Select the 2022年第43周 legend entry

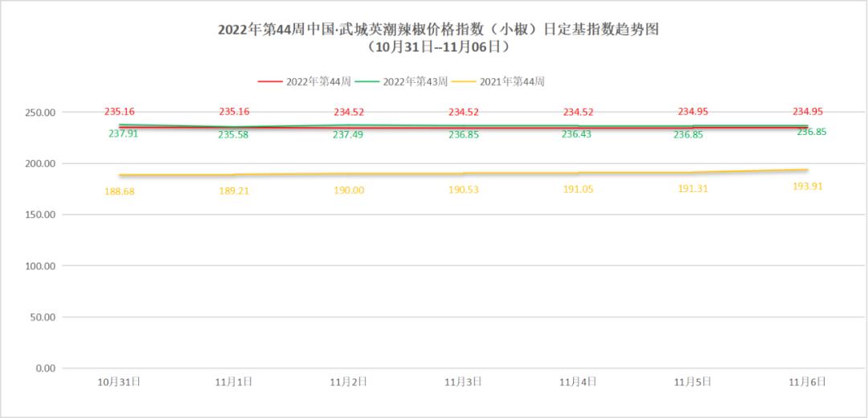[x=401, y=81]
